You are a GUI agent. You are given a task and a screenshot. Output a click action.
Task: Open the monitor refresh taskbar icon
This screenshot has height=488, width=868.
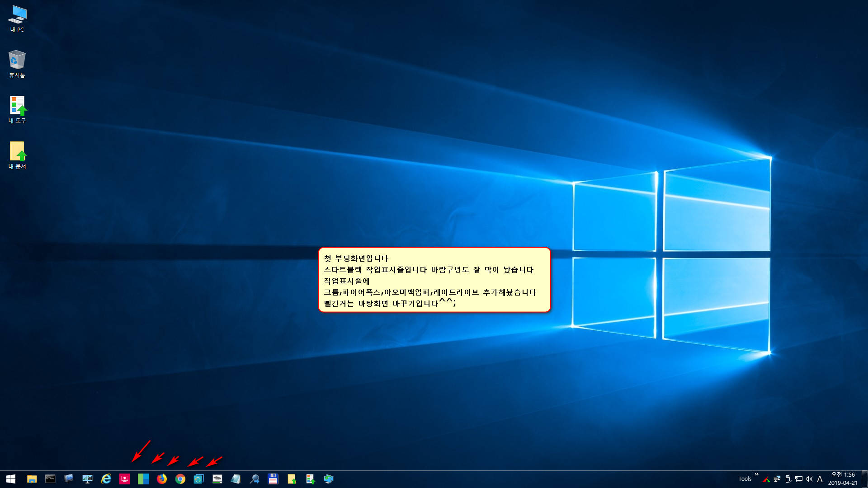click(x=329, y=479)
